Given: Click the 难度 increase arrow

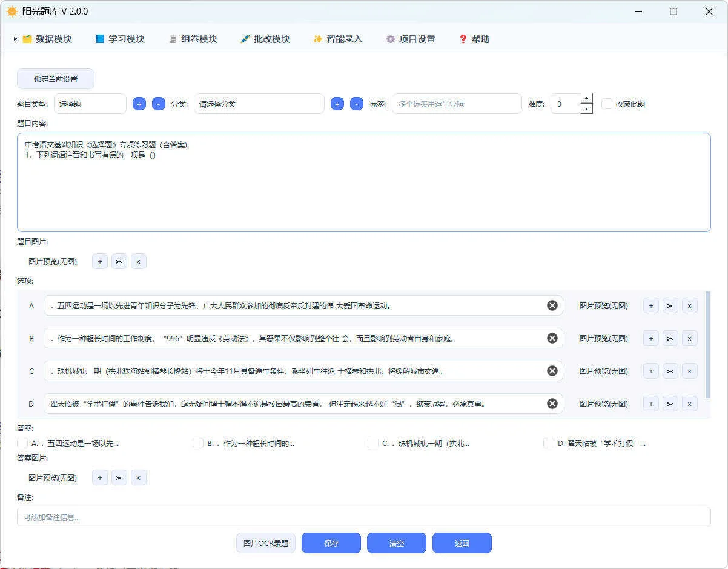Looking at the screenshot, I should 586,98.
